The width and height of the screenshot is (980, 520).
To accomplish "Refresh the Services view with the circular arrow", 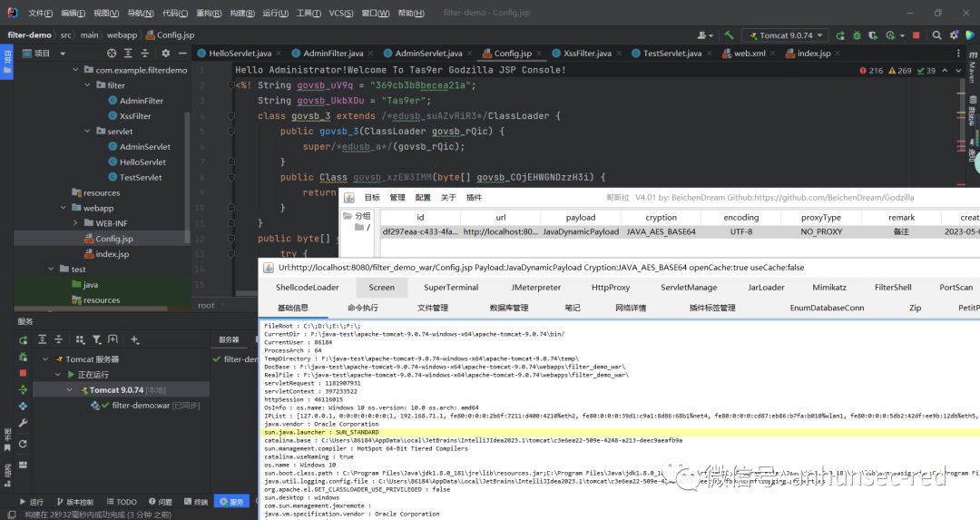I will click(23, 444).
